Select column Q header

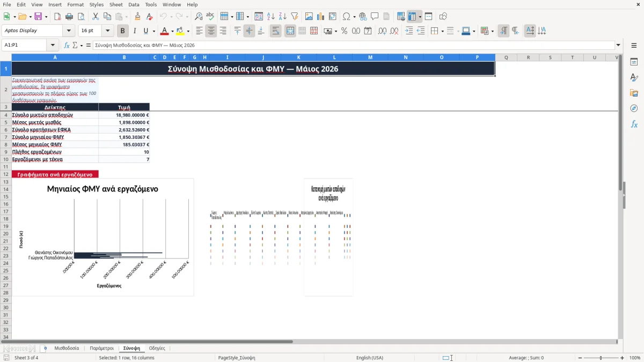tap(506, 57)
